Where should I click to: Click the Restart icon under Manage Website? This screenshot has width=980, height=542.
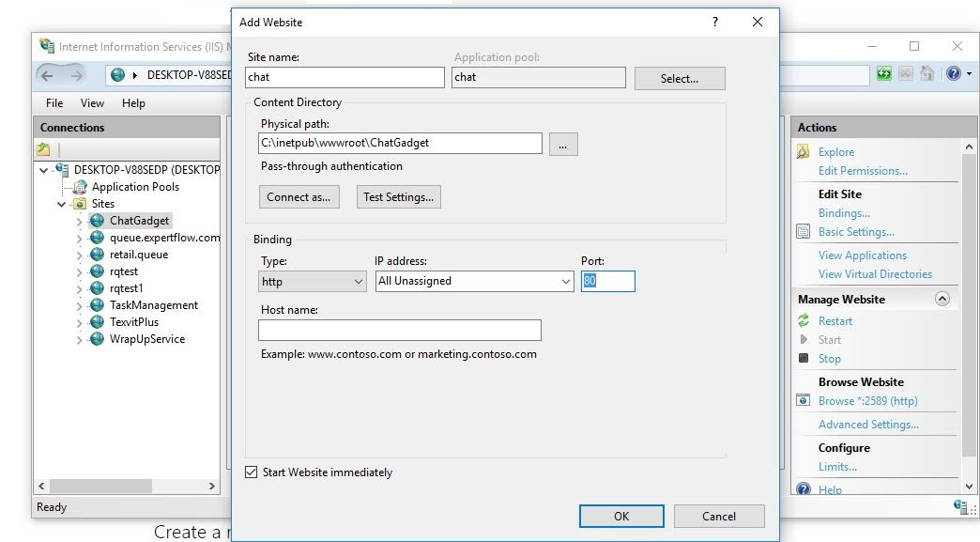[x=803, y=321]
